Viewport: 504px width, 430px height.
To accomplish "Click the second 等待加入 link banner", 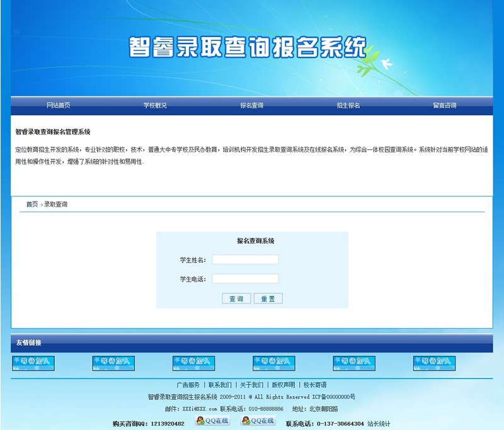I will [x=113, y=363].
